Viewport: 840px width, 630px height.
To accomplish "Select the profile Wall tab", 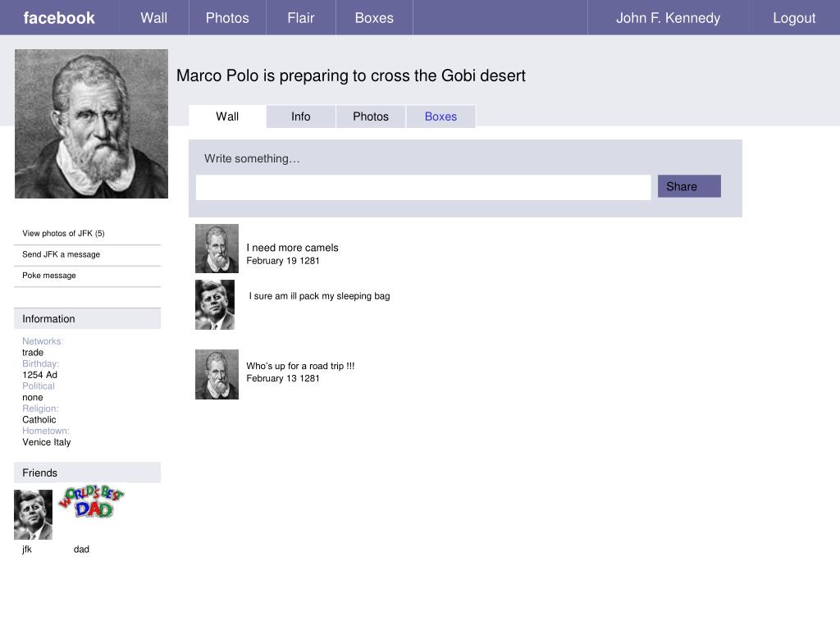I will coord(227,116).
